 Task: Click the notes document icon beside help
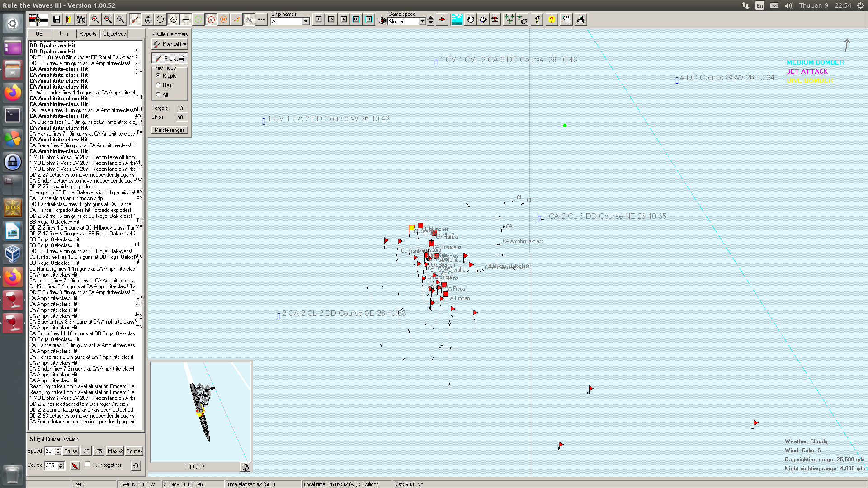[566, 19]
